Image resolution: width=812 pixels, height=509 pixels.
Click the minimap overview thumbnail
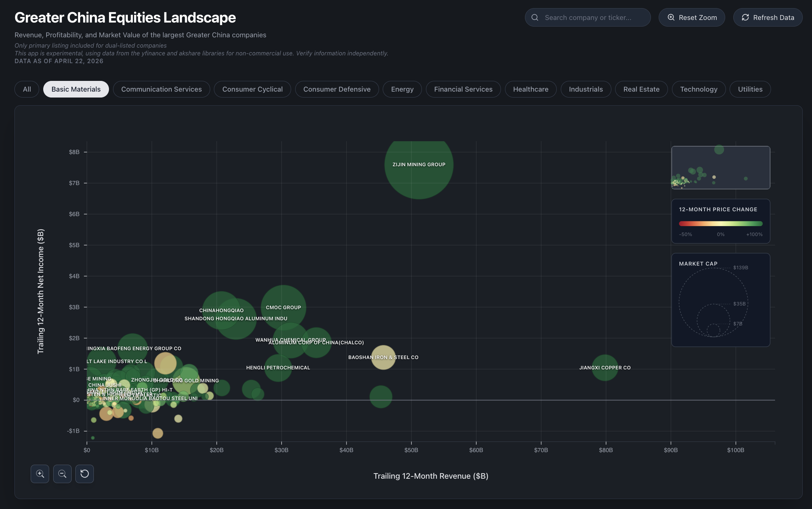(x=720, y=167)
